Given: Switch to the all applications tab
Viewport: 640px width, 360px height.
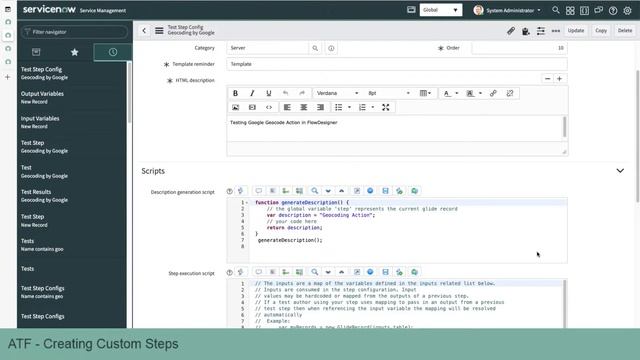Looking at the screenshot, I should click(x=36, y=52).
